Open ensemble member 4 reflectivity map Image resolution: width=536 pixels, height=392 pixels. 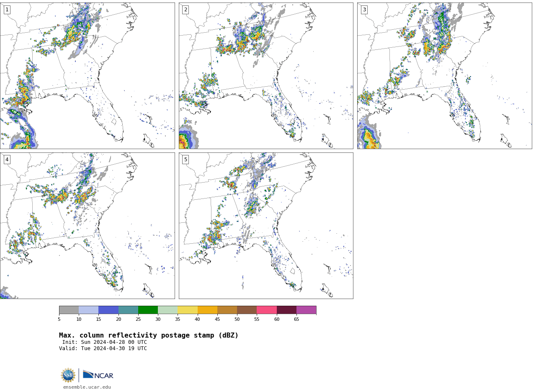click(x=88, y=226)
